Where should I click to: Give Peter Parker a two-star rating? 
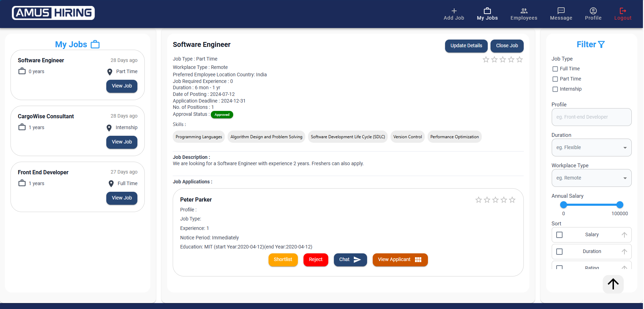click(488, 200)
